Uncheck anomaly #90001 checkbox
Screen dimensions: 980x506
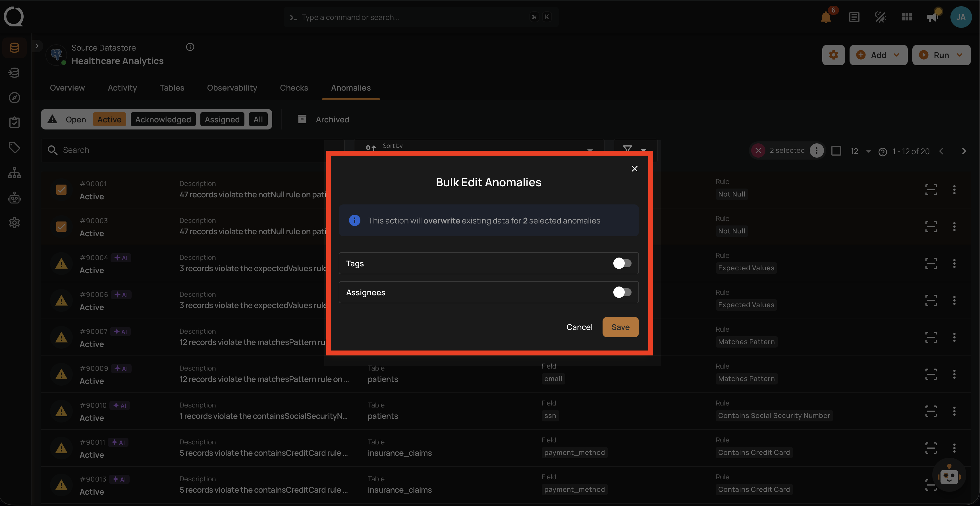click(x=61, y=189)
